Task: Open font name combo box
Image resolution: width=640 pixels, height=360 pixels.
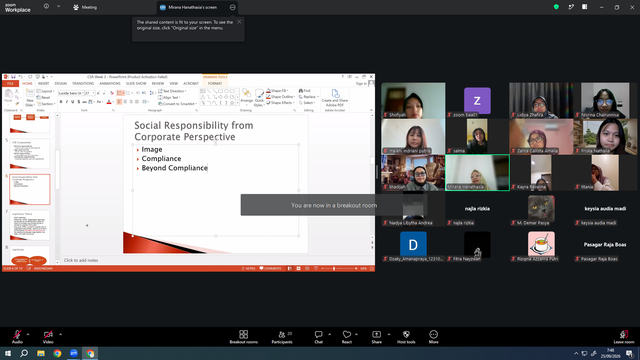Action: [x=71, y=93]
